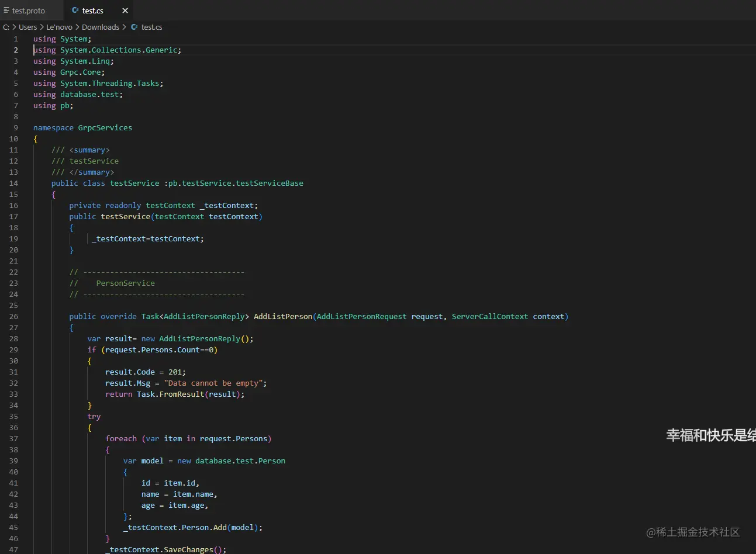Click 'return Task.FromResult(result);' line
756x554 pixels.
(175, 394)
